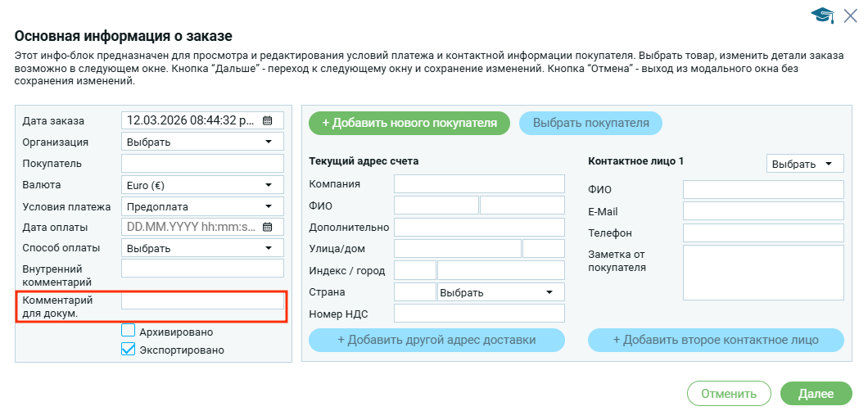Expand the Организация dropdown
The image size is (868, 420).
click(202, 142)
